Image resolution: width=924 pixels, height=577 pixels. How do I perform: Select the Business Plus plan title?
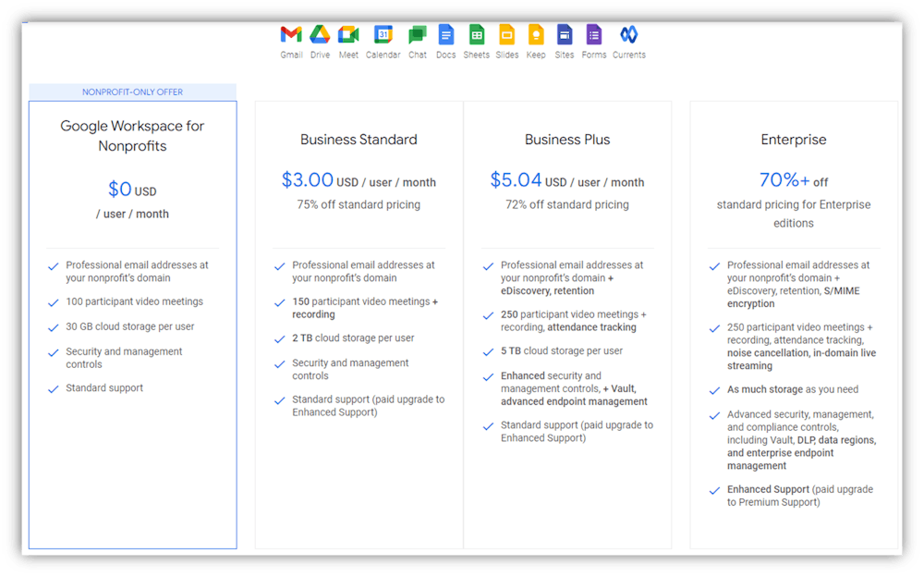coord(567,140)
